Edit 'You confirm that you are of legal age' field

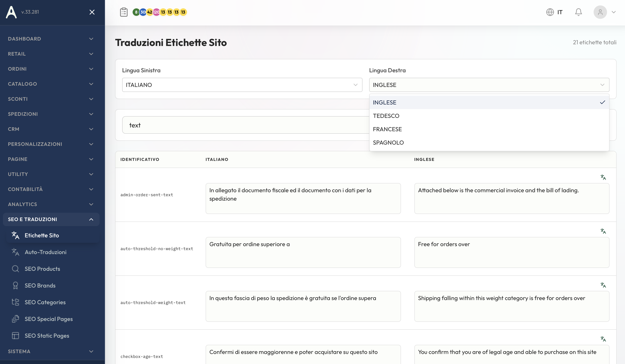pyautogui.click(x=512, y=355)
